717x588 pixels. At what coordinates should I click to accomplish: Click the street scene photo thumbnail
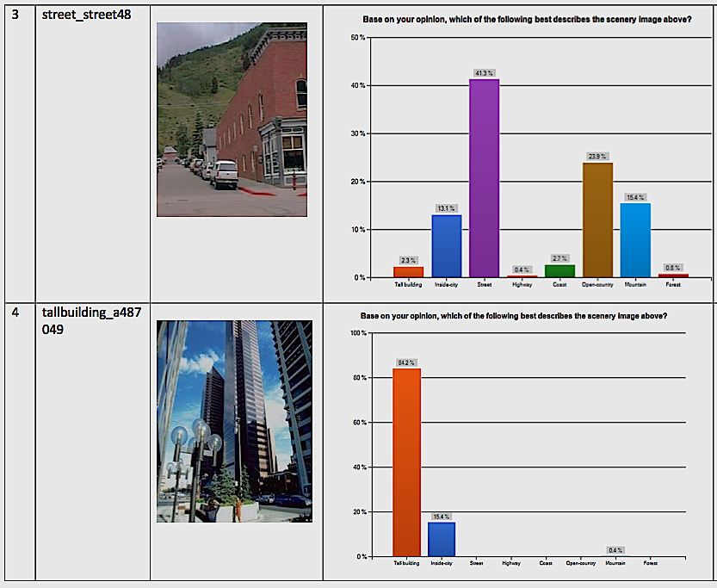click(232, 119)
